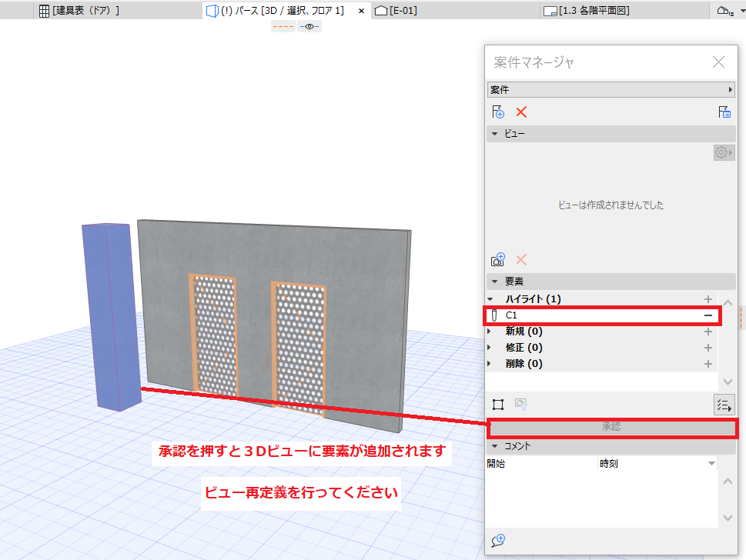Click the 承認 button
The height and width of the screenshot is (560, 746).
click(611, 428)
